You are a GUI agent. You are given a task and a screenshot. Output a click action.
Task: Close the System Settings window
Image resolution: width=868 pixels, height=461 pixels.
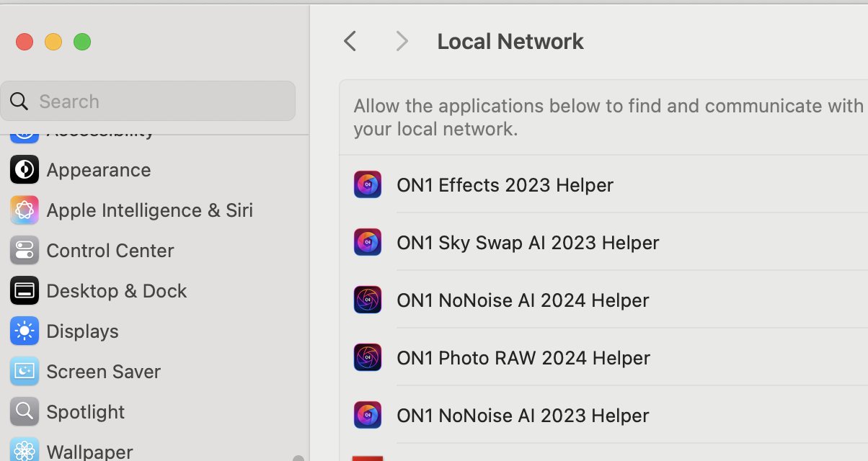pos(25,42)
